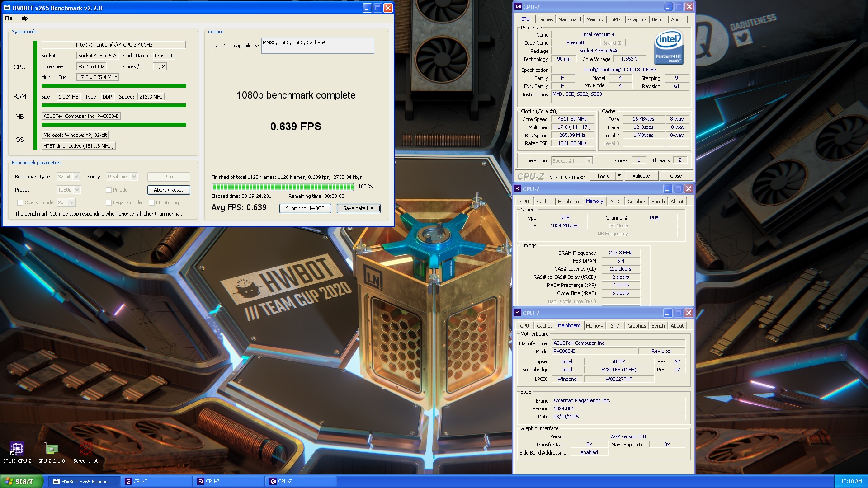Open the GPU-Z.2.1.0 desktop icon
Screen dimensions: 868x488
[51, 452]
